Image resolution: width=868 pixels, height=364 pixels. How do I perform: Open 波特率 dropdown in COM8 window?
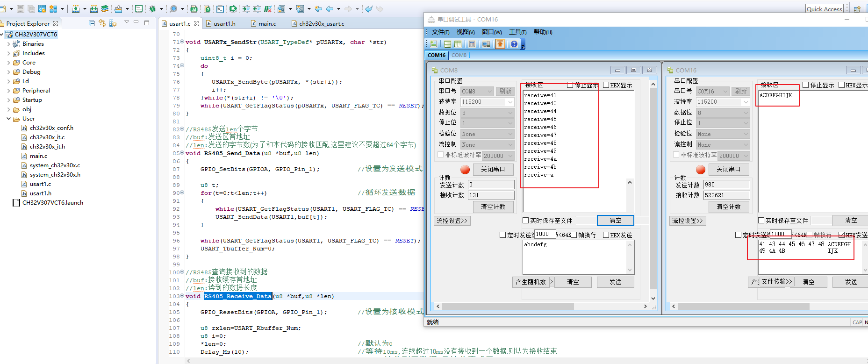(x=510, y=102)
